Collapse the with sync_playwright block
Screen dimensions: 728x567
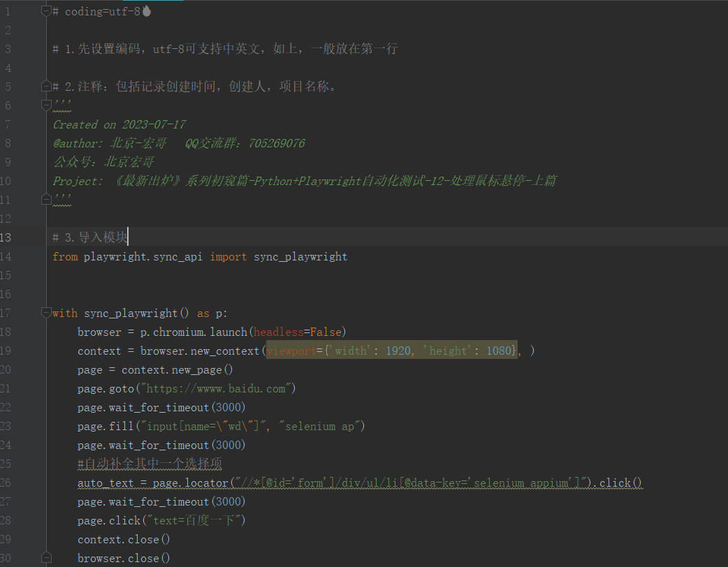tap(46, 312)
